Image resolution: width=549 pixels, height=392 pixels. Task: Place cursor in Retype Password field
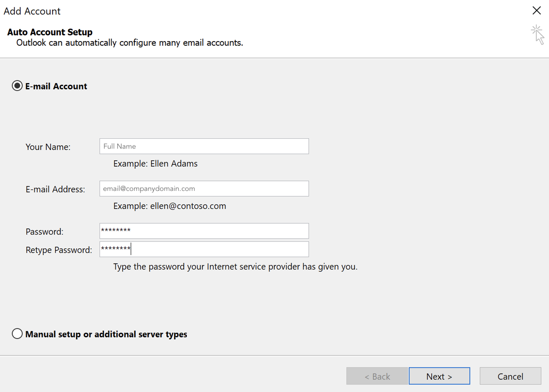coord(204,249)
